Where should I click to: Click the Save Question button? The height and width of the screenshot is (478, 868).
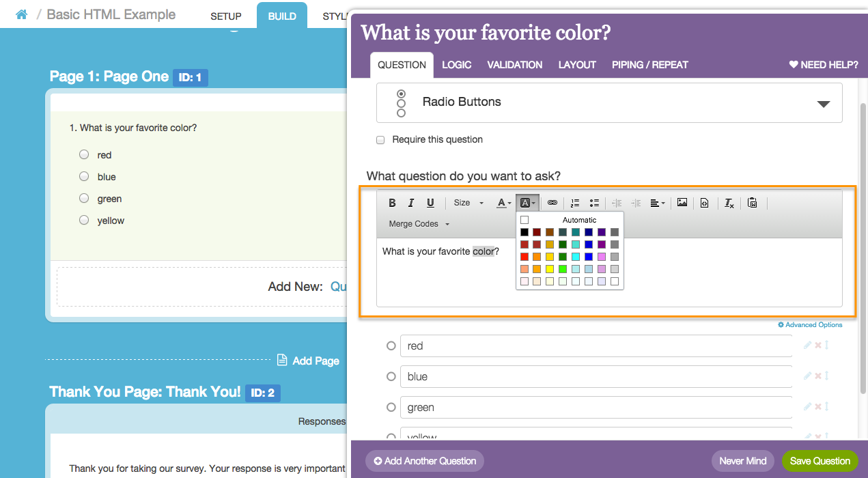(x=820, y=461)
